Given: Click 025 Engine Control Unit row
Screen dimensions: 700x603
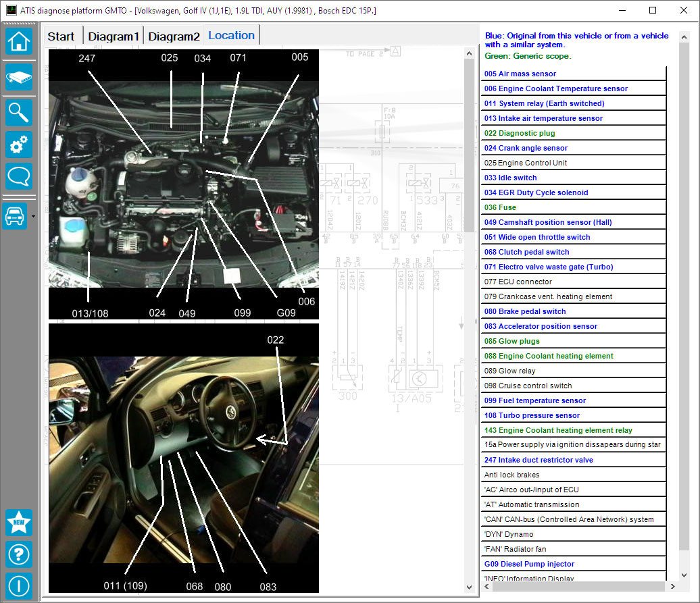Looking at the screenshot, I should pos(573,163).
